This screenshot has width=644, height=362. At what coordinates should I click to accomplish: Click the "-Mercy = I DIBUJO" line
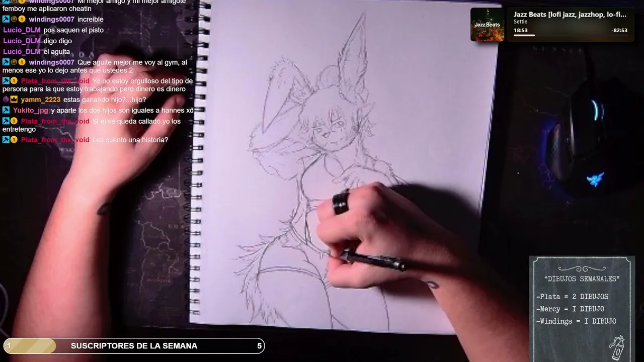click(571, 309)
